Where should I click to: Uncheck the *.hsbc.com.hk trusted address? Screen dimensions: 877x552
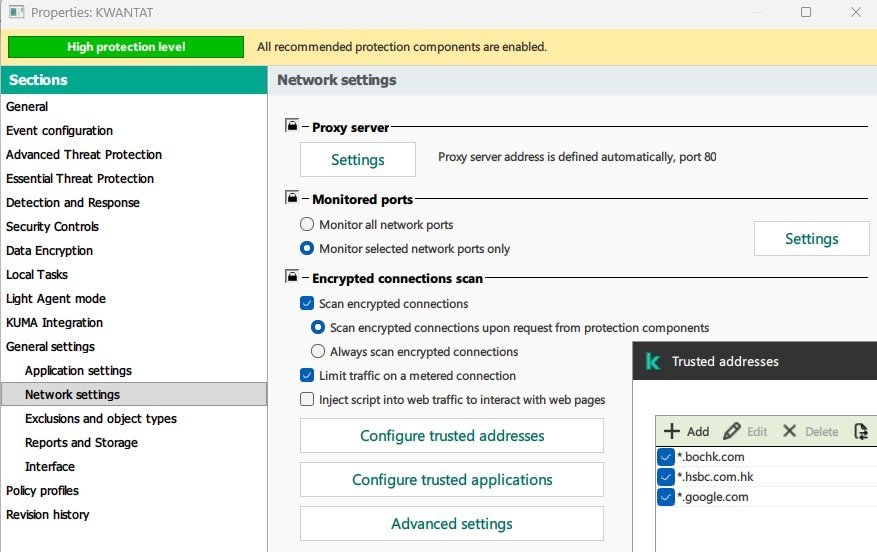tap(666, 477)
